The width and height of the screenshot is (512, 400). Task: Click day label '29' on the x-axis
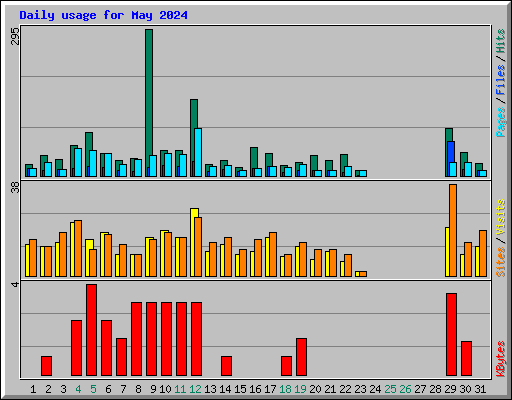(x=450, y=389)
